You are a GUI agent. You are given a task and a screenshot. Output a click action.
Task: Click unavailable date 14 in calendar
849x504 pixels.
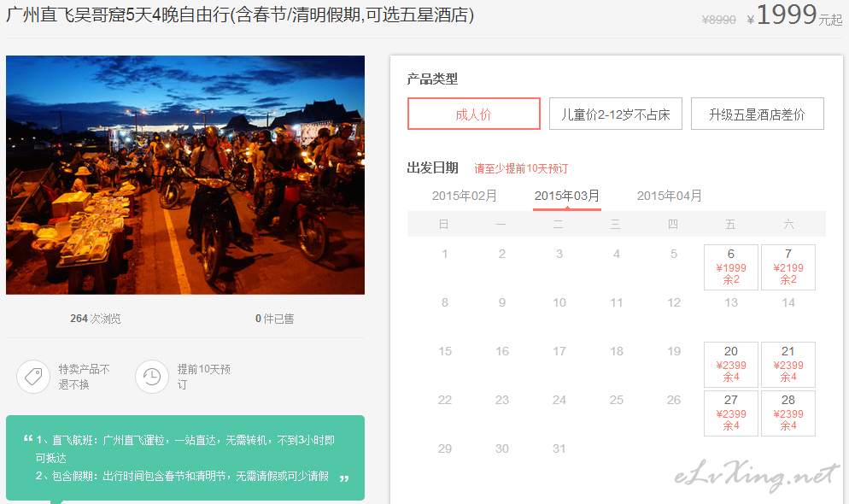click(788, 302)
